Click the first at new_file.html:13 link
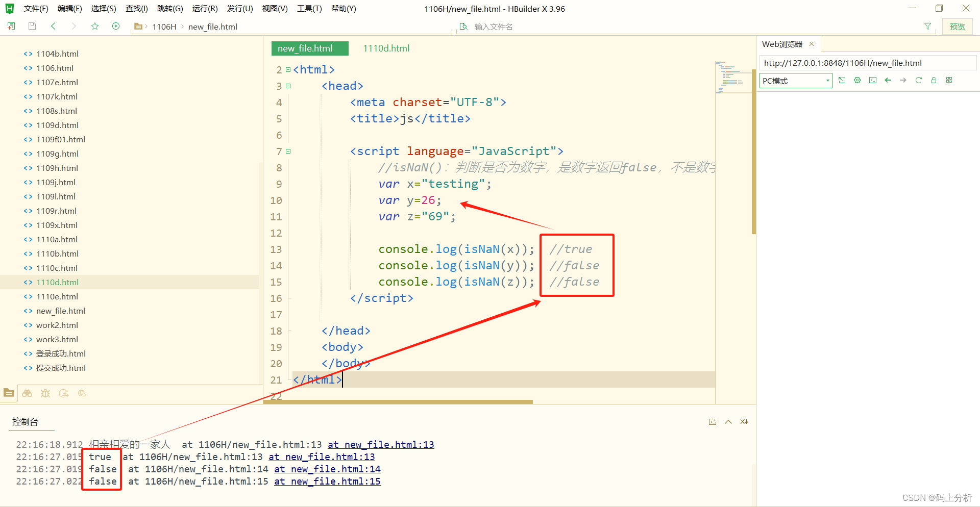 click(x=381, y=444)
